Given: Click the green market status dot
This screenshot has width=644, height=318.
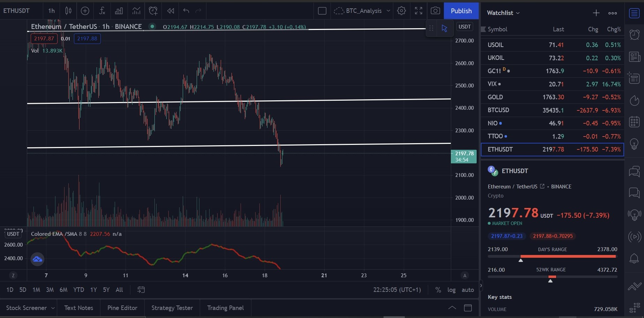Looking at the screenshot, I should pos(152,26).
